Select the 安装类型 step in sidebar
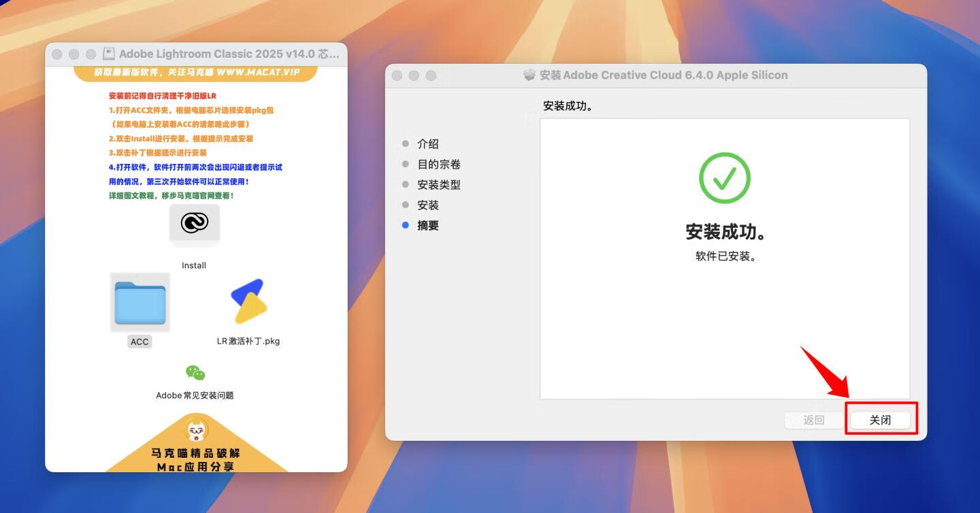The width and height of the screenshot is (980, 513). coord(439,185)
